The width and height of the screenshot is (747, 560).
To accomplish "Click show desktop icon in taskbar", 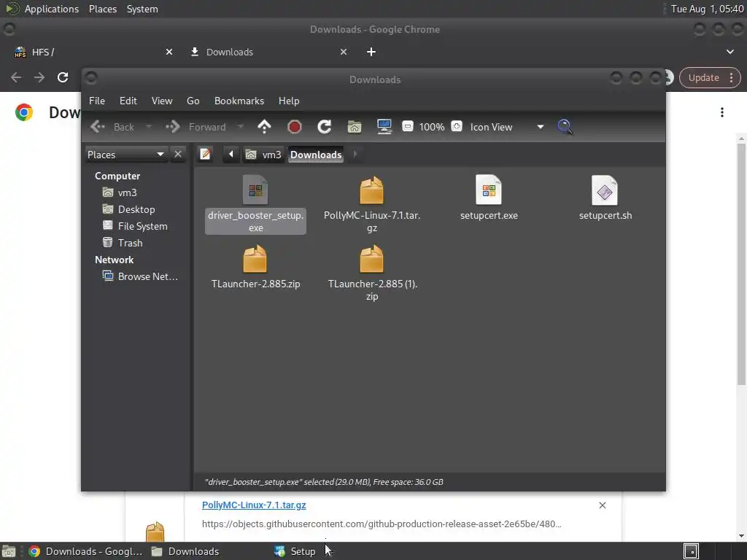I will pyautogui.click(x=9, y=551).
